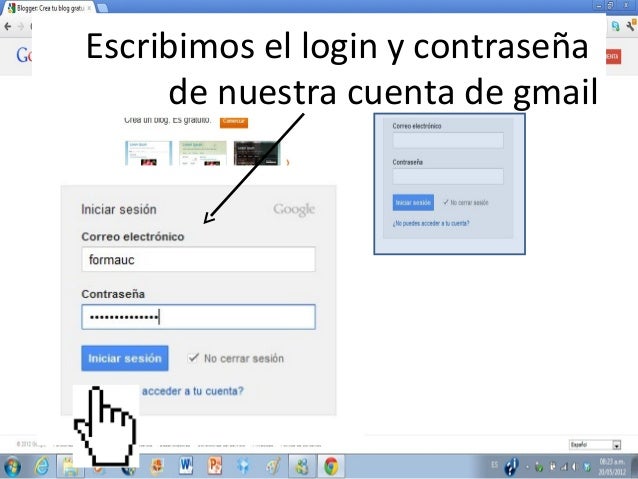Switch to Google Chrome in the taskbar
The height and width of the screenshot is (479, 638).
(x=331, y=466)
